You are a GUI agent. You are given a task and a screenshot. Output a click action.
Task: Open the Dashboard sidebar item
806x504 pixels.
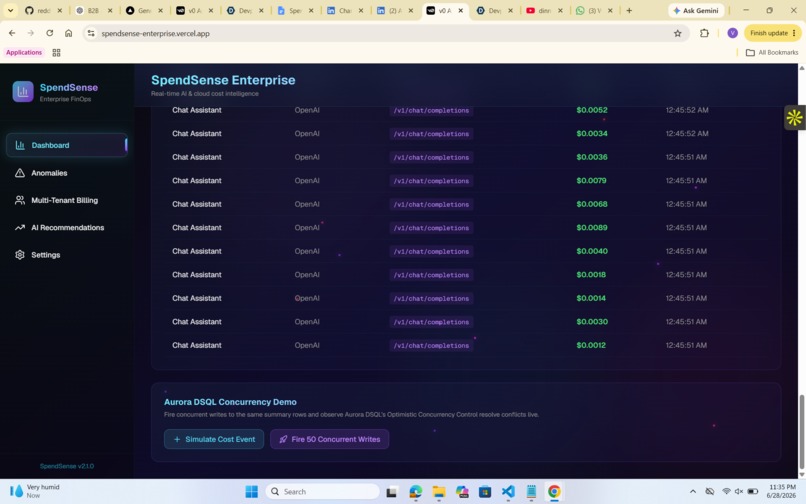[x=67, y=145]
